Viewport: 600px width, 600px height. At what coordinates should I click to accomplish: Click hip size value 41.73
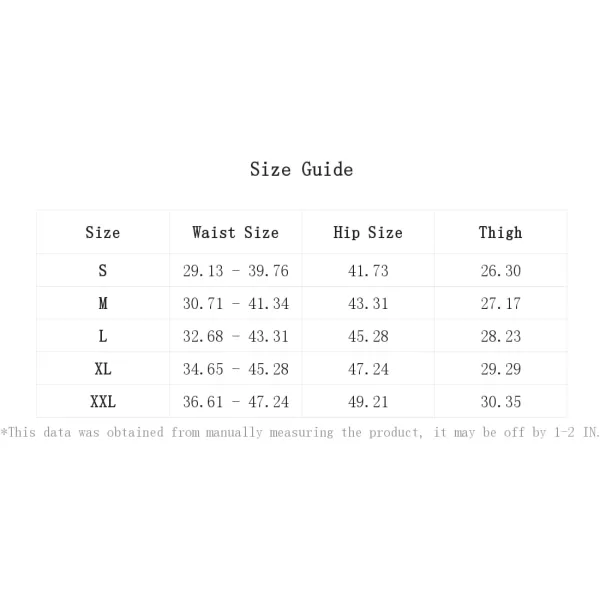368,271
